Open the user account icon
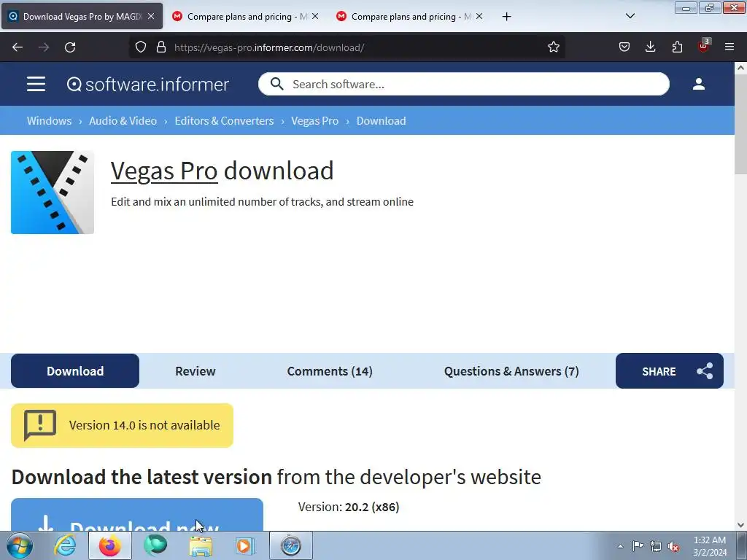 698,84
